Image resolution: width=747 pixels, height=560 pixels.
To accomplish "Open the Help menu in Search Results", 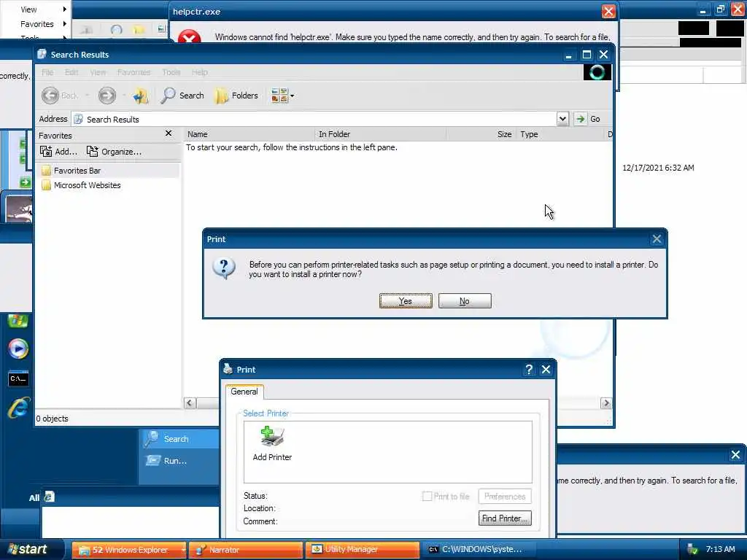I will [x=200, y=72].
